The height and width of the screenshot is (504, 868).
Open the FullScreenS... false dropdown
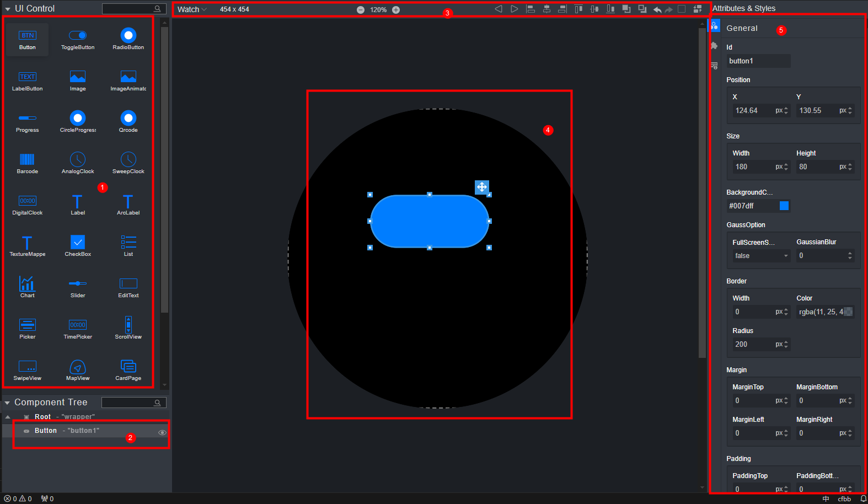pos(761,256)
